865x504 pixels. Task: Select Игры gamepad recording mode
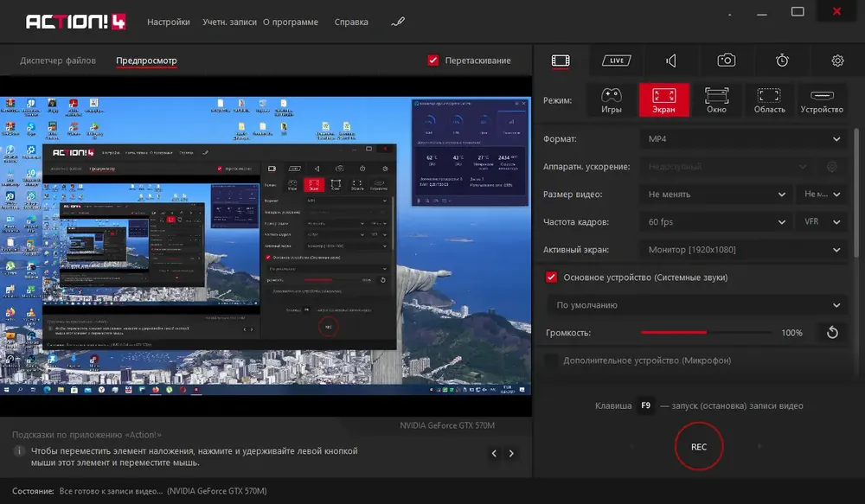[x=612, y=99]
